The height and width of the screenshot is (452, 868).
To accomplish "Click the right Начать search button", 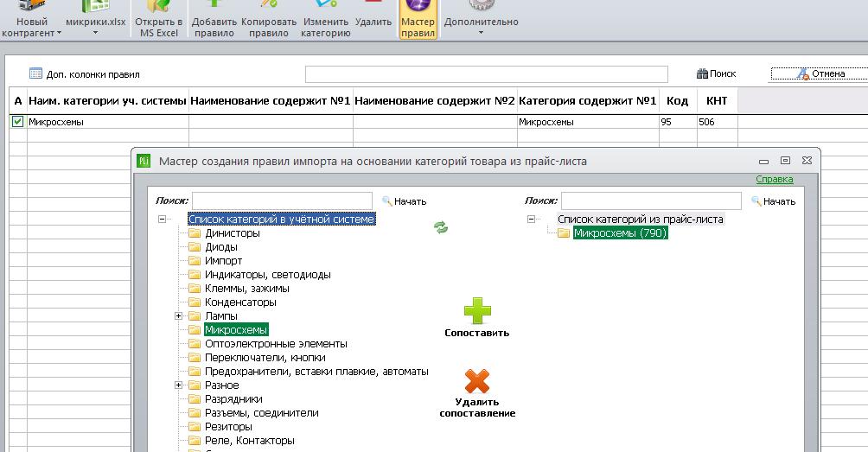I will point(774,201).
